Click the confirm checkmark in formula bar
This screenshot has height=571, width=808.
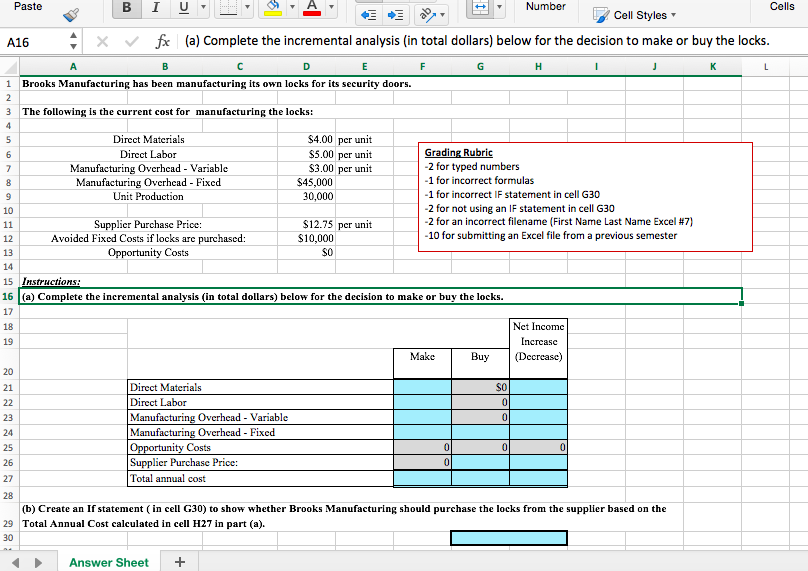click(132, 41)
